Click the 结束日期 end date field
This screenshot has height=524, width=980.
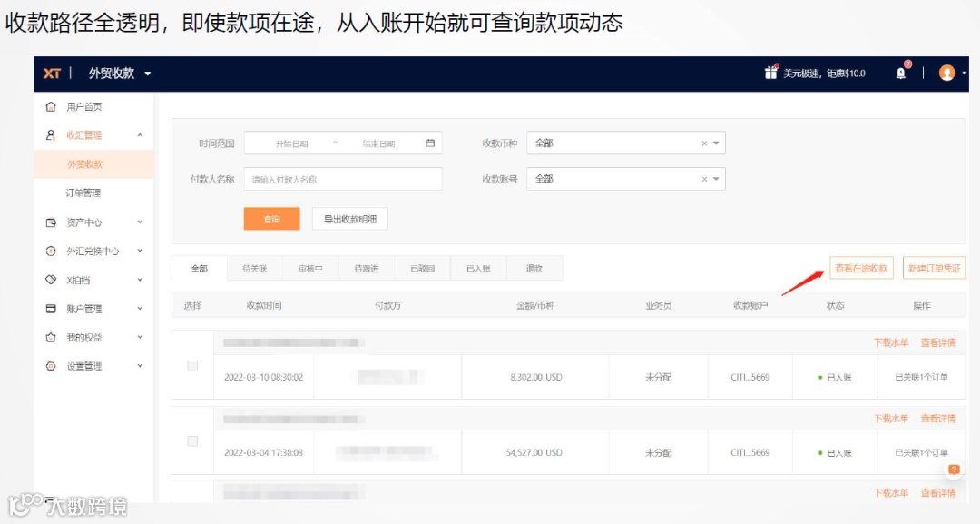(x=378, y=143)
